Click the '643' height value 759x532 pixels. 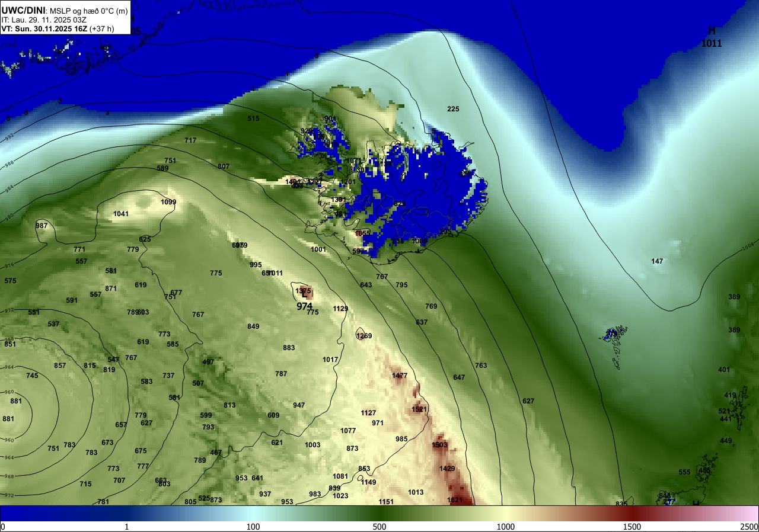tap(366, 285)
